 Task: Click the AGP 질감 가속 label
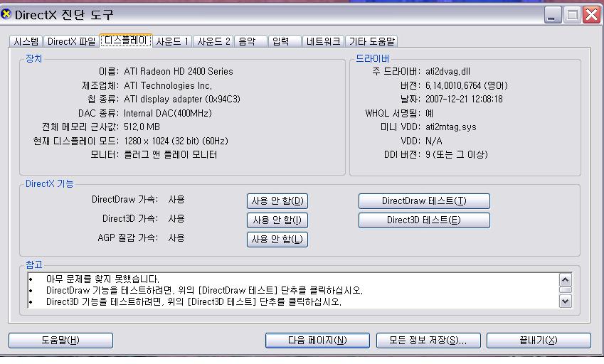tap(128, 237)
